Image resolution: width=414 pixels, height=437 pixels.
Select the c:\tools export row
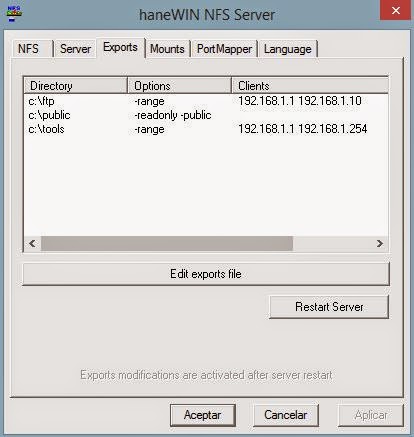206,129
